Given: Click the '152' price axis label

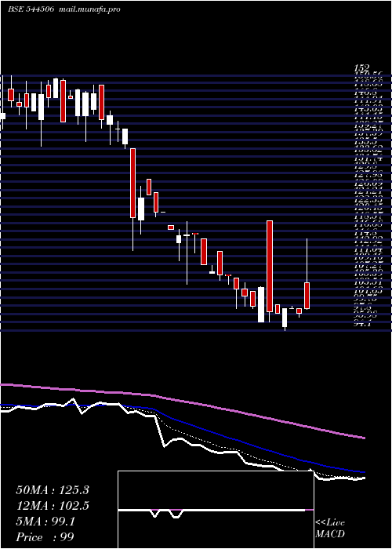Looking at the screenshot, I should point(361,68).
